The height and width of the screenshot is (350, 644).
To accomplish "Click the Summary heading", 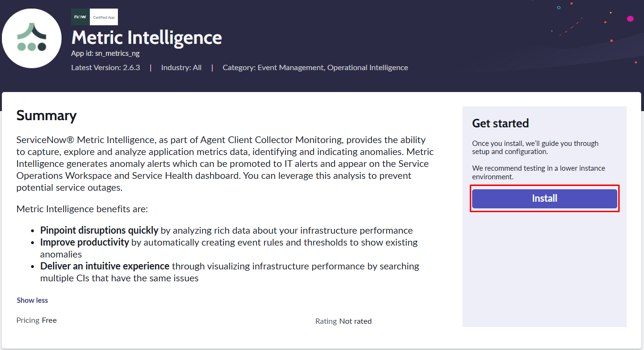I will tap(47, 116).
